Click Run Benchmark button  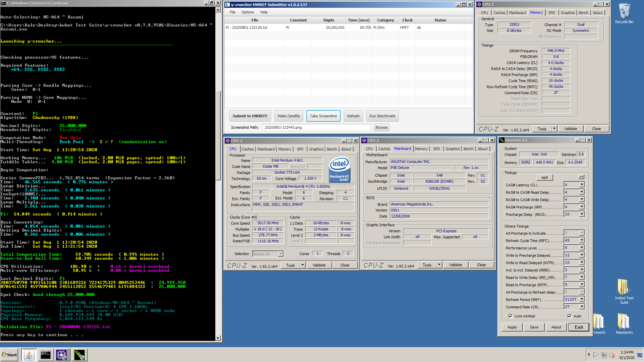coord(382,116)
